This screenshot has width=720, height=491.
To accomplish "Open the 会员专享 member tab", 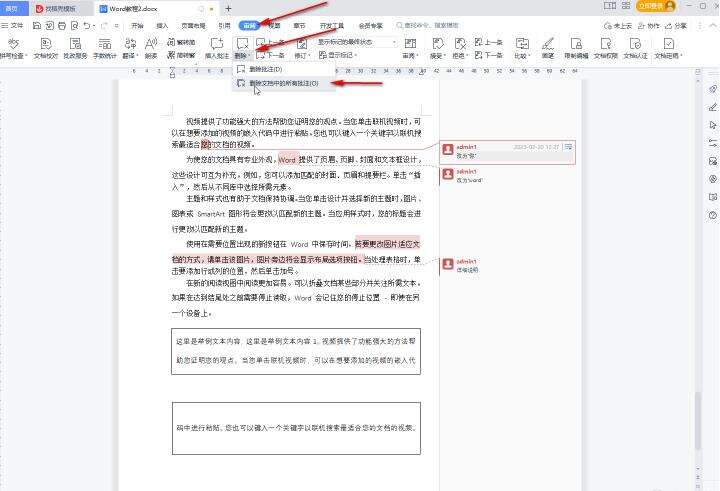I will pyautogui.click(x=371, y=26).
